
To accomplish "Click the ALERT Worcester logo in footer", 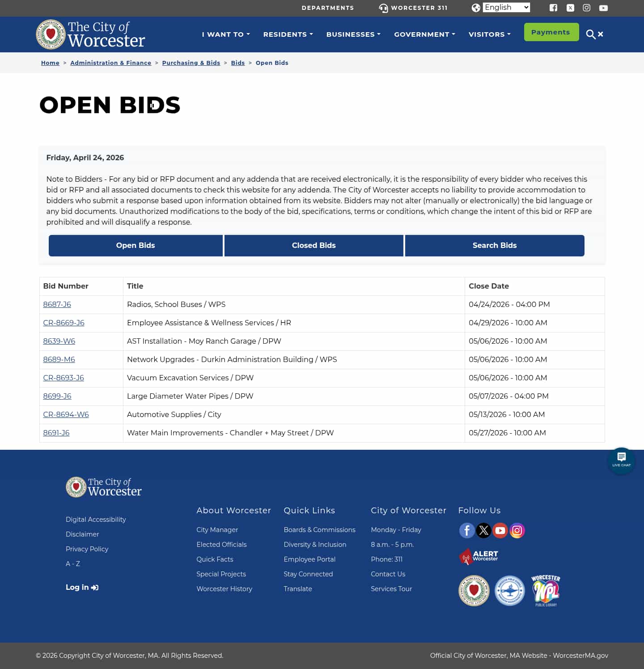I will click(x=479, y=557).
